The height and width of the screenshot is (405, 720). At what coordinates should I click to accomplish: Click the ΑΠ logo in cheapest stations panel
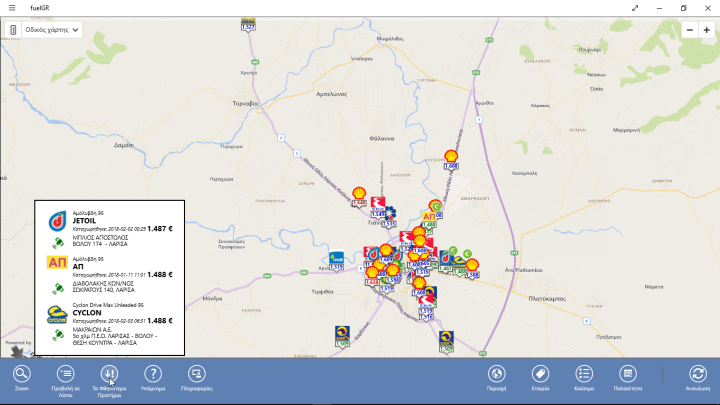point(57,262)
